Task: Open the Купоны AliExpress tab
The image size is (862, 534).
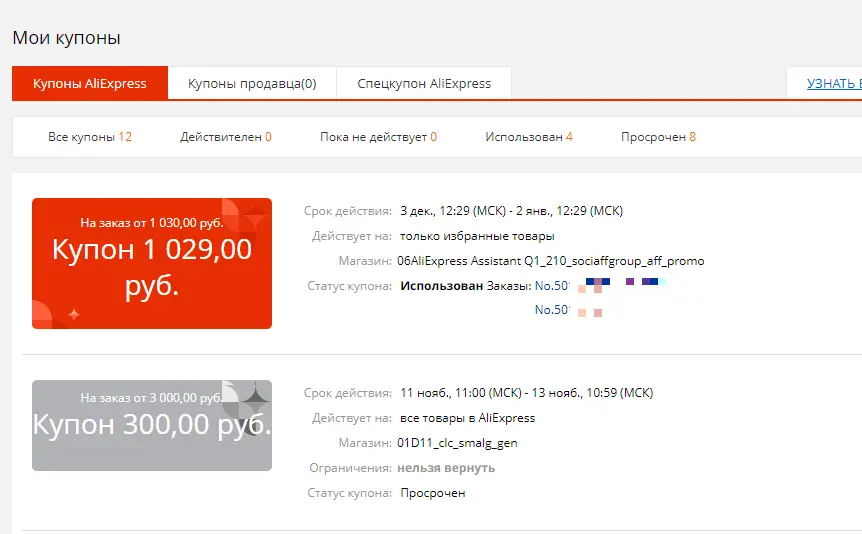Action: click(90, 84)
